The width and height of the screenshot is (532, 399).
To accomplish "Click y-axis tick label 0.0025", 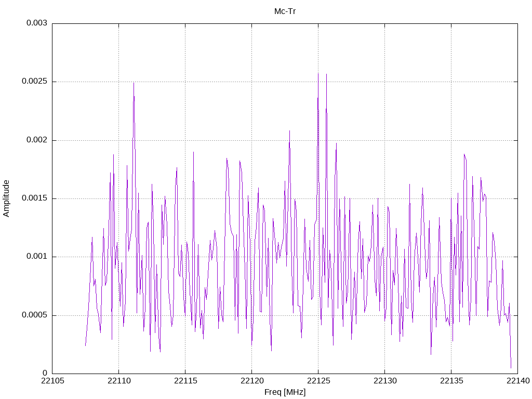I will [x=34, y=82].
